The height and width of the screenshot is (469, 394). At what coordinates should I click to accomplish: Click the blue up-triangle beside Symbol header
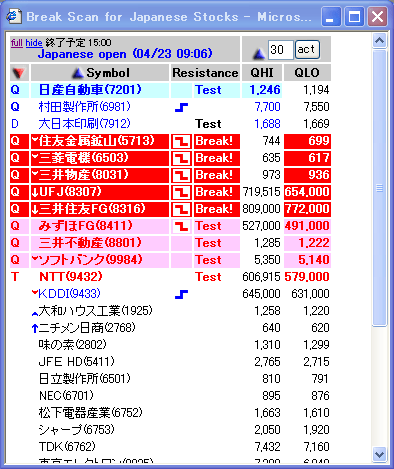pos(78,73)
